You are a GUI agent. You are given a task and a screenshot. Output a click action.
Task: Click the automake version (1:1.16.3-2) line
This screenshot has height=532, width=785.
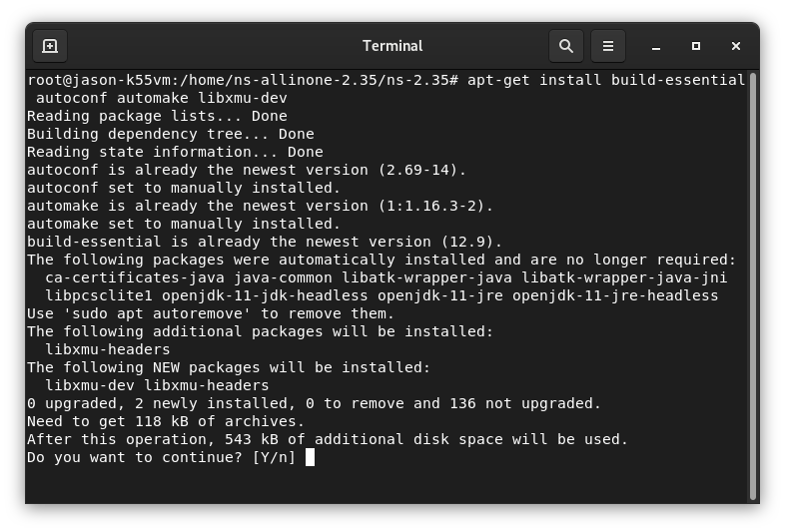pyautogui.click(x=260, y=207)
